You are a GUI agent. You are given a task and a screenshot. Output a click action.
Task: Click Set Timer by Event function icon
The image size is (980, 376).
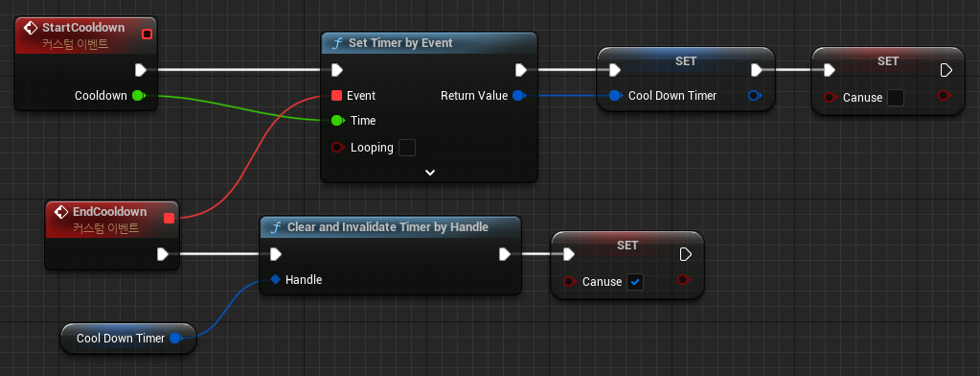[x=337, y=43]
